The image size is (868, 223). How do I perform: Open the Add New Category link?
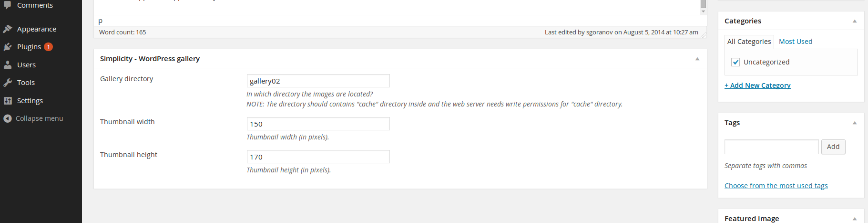click(757, 85)
